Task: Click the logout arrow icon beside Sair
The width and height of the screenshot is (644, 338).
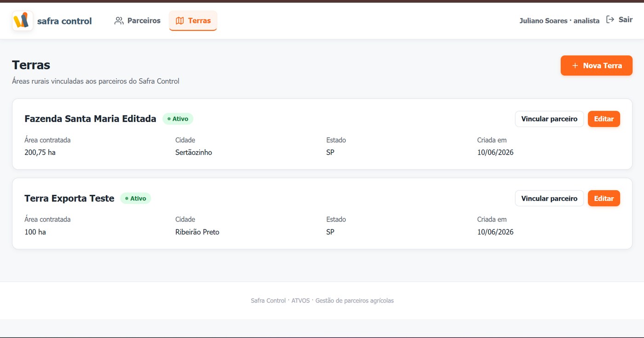Action: (x=610, y=19)
